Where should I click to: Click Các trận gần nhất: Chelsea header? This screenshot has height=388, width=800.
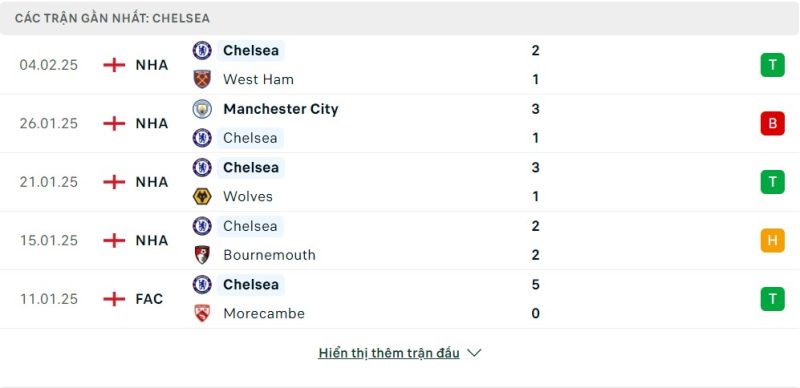coord(112,18)
